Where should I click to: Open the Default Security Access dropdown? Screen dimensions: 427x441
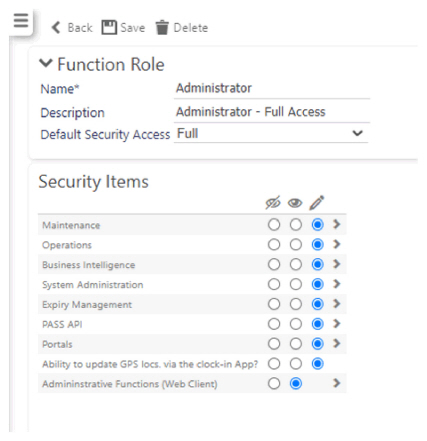271,134
